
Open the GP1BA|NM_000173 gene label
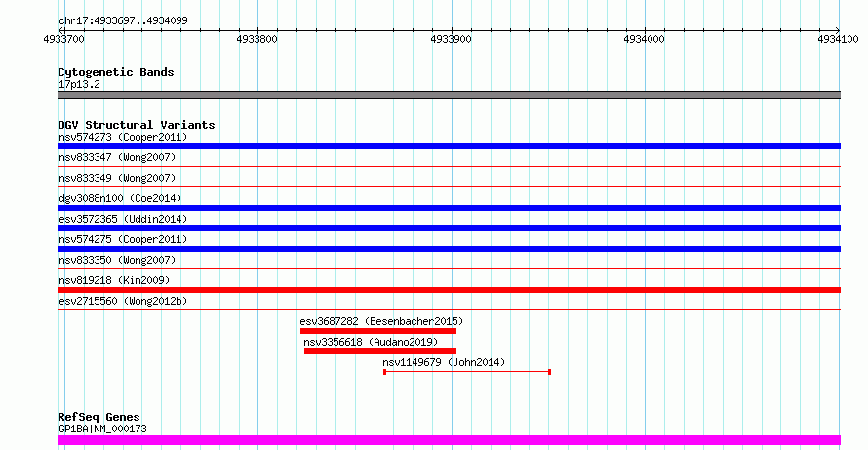pyautogui.click(x=102, y=429)
